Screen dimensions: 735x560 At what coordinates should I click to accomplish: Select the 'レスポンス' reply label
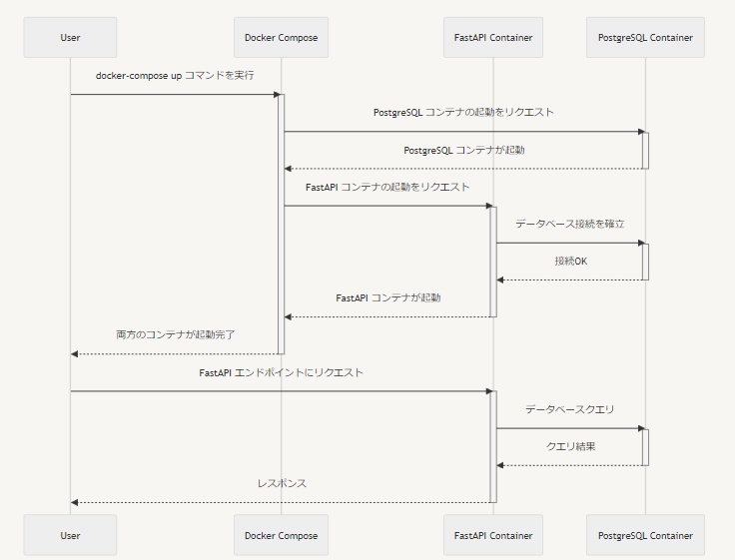282,483
